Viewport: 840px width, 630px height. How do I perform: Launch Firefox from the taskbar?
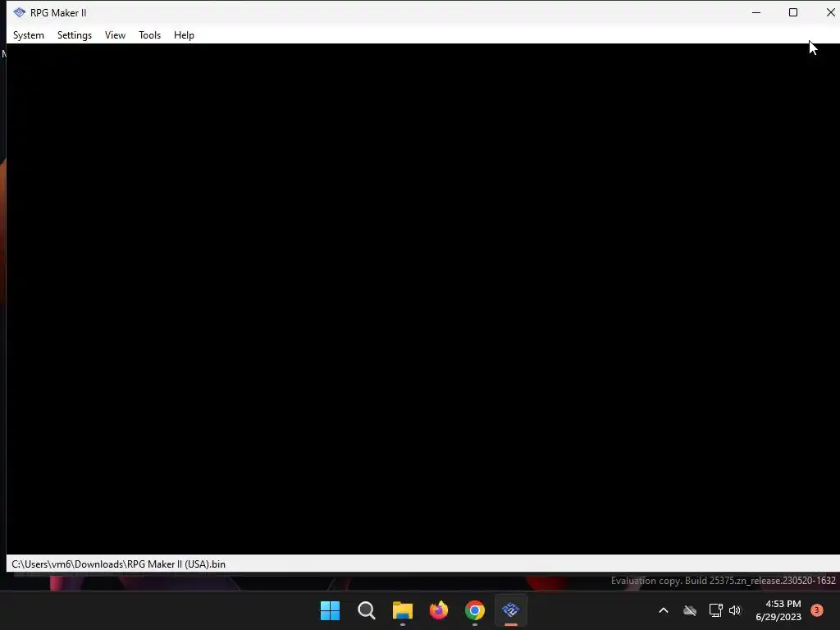(x=439, y=610)
